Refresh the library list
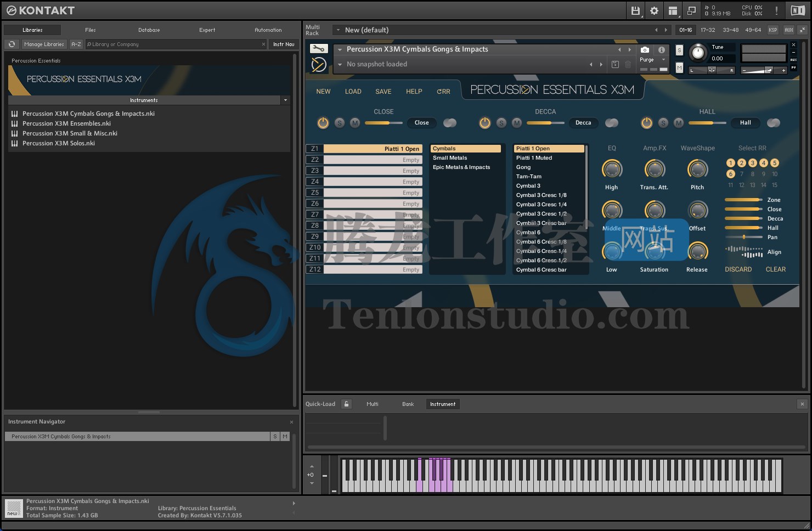 [x=12, y=44]
